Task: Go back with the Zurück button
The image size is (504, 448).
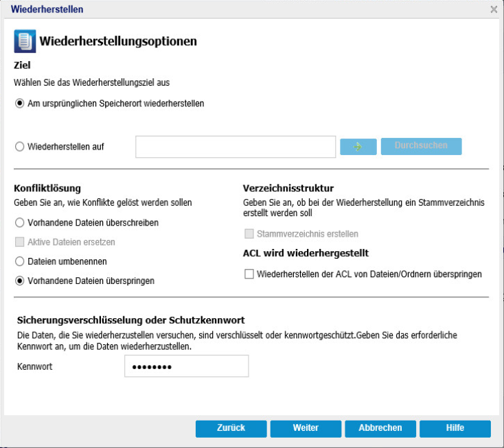Action: coord(231,428)
